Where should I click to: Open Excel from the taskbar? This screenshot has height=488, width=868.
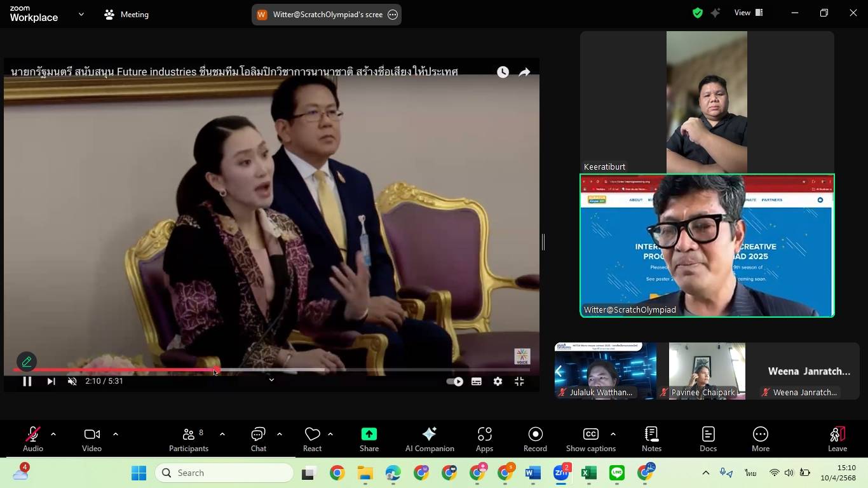tap(589, 473)
